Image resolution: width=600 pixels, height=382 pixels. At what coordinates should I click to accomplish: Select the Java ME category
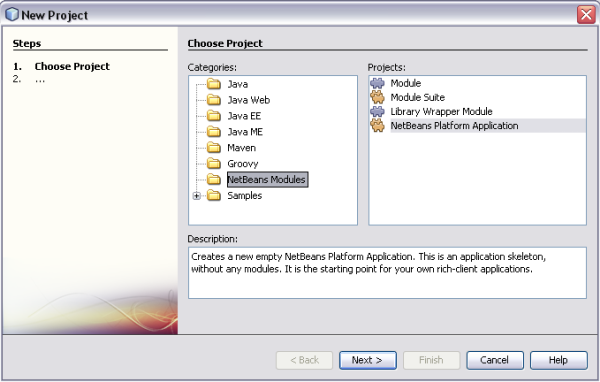pos(245,132)
